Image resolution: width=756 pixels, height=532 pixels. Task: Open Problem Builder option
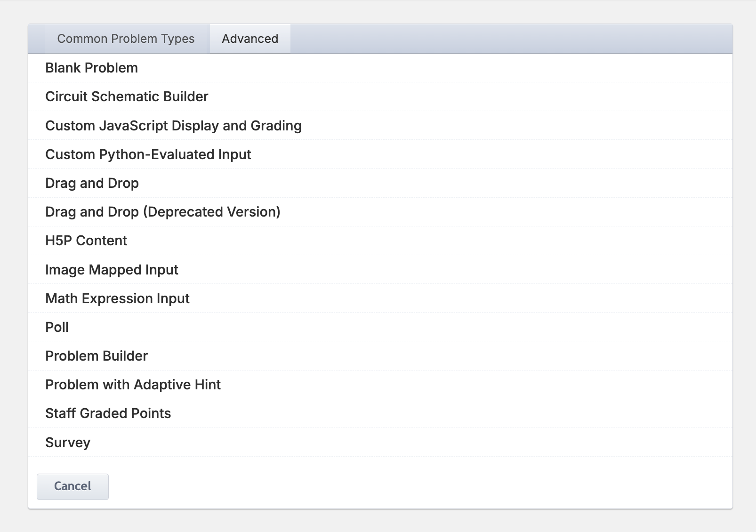coord(97,356)
